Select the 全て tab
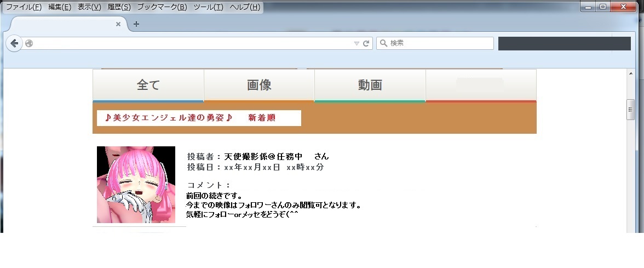The height and width of the screenshot is (268, 644). click(148, 85)
